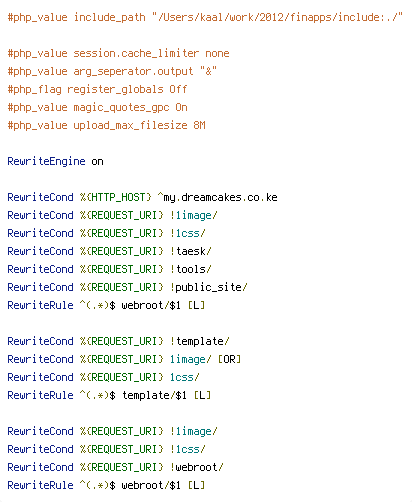
Task: Click the session.cache_limiter none comment
Action: pyautogui.click(x=118, y=53)
